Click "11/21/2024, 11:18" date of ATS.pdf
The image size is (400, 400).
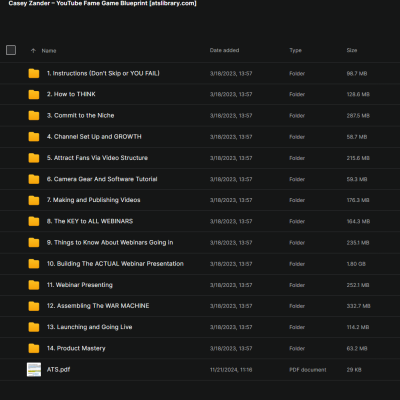[x=231, y=370]
